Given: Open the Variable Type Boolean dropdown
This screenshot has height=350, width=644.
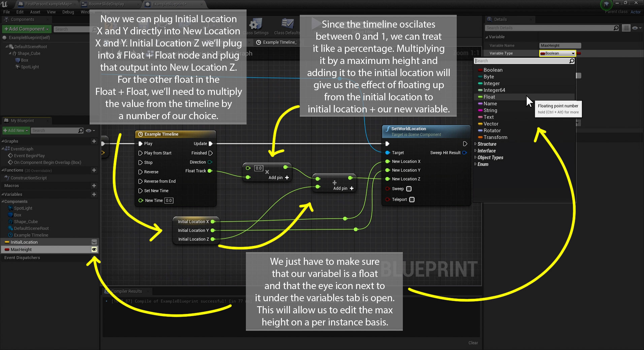Looking at the screenshot, I should 557,54.
